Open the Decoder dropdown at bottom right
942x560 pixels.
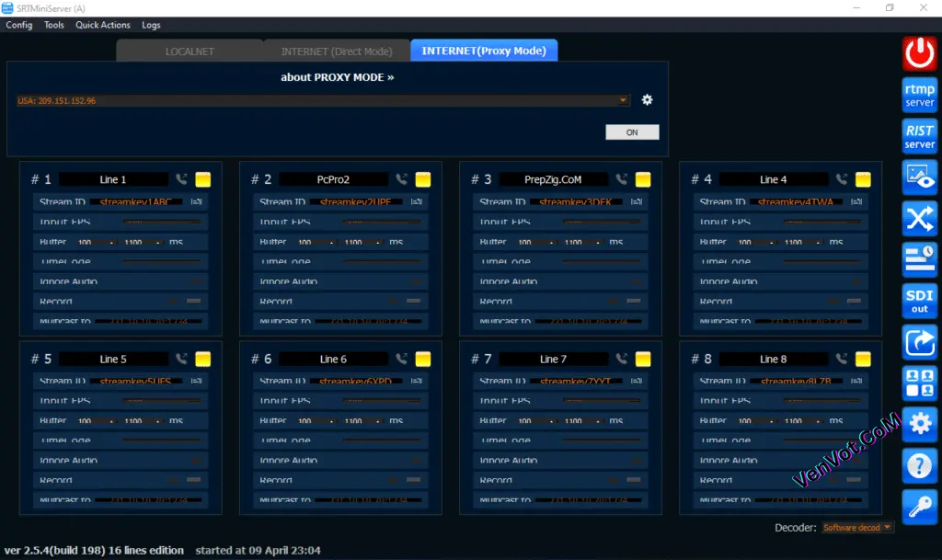[x=857, y=527]
